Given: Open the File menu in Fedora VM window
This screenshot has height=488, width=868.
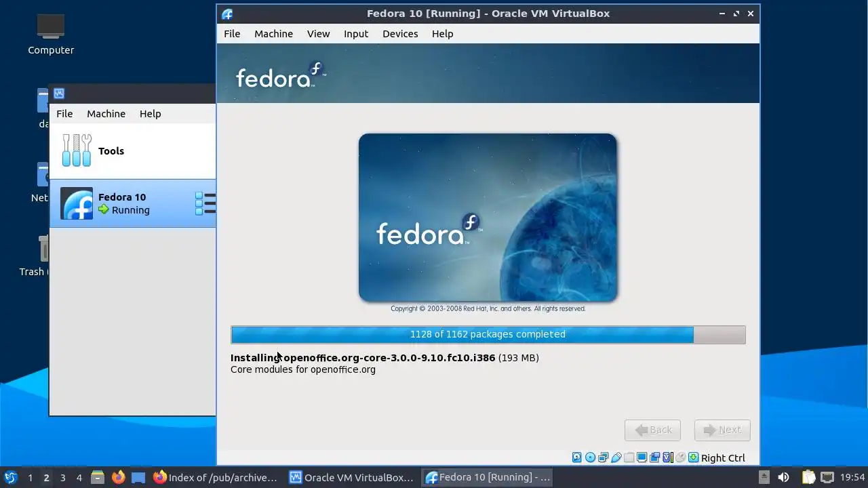Looking at the screenshot, I should click(232, 34).
